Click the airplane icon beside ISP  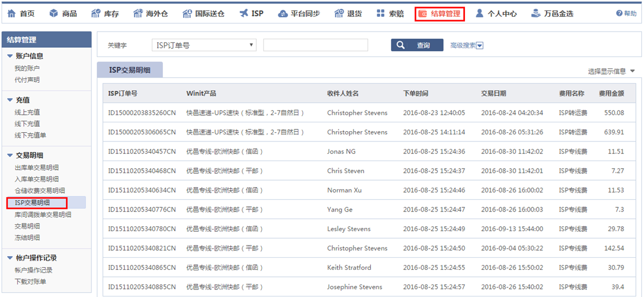244,14
